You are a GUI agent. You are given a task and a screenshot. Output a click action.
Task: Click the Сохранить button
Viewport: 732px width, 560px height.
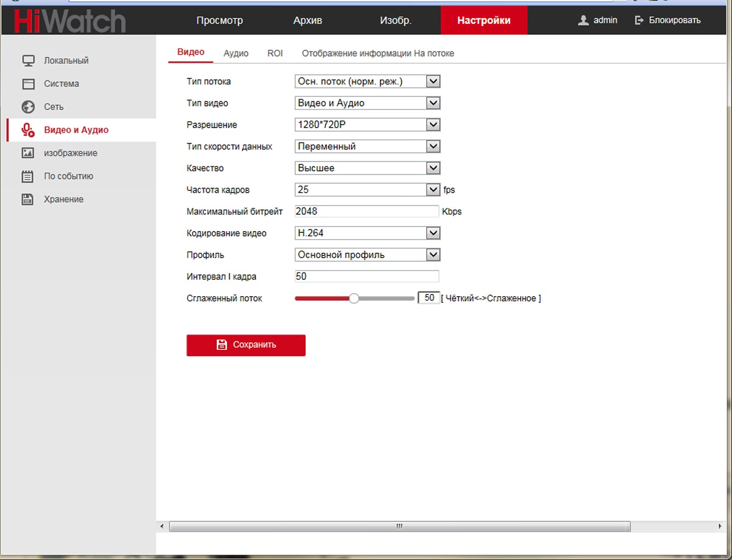[246, 345]
